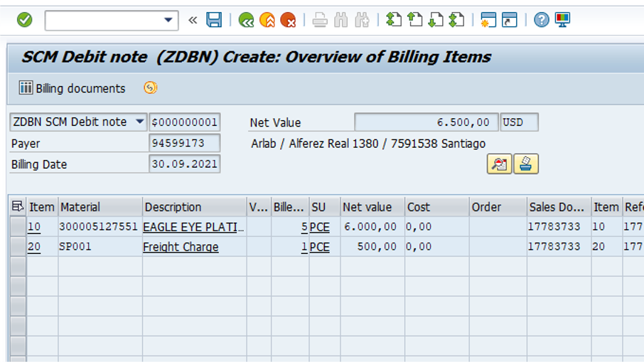Go to Last Page icon
This screenshot has width=644, height=362.
pos(457,20)
